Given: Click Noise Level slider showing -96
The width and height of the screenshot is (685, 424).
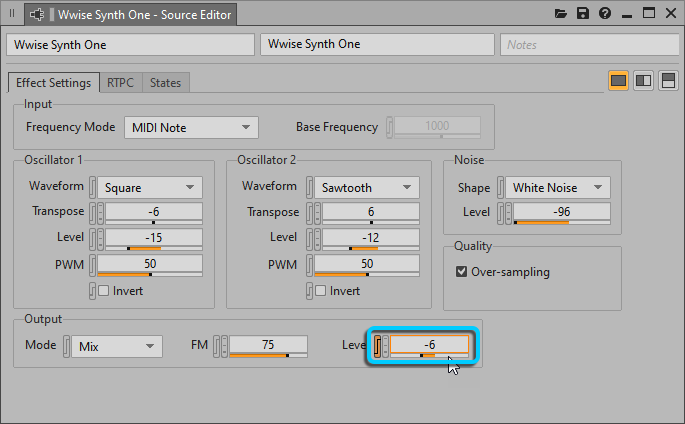Looking at the screenshot, I should click(x=562, y=214).
